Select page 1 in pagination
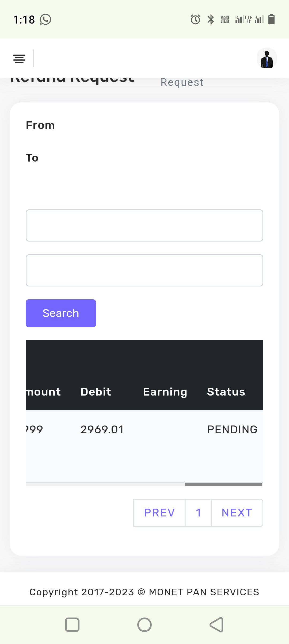 click(198, 513)
